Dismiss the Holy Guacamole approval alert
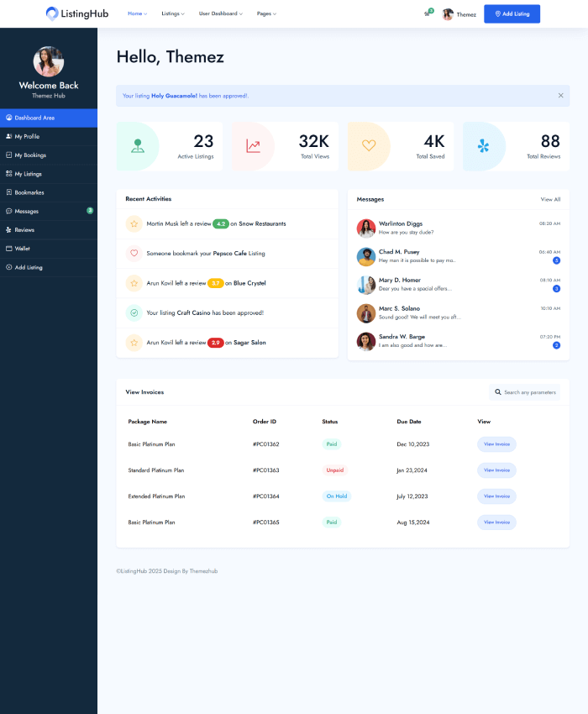The height and width of the screenshot is (714, 588). (560, 96)
